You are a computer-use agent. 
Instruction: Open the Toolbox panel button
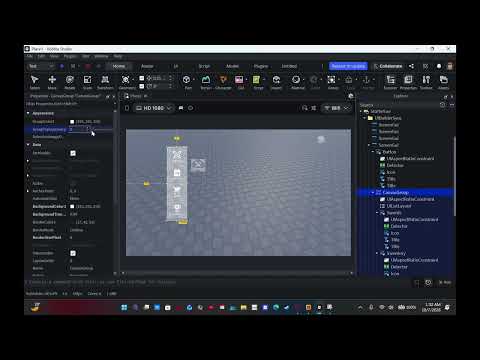point(426,82)
